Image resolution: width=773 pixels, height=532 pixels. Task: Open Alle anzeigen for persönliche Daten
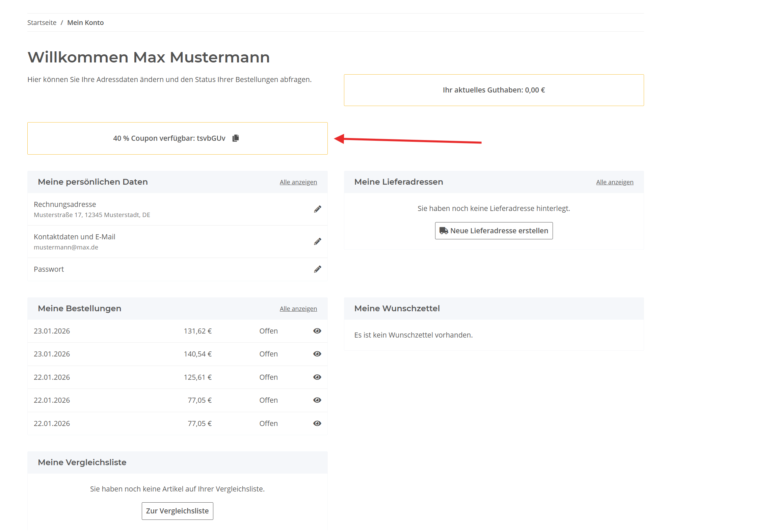pyautogui.click(x=298, y=182)
